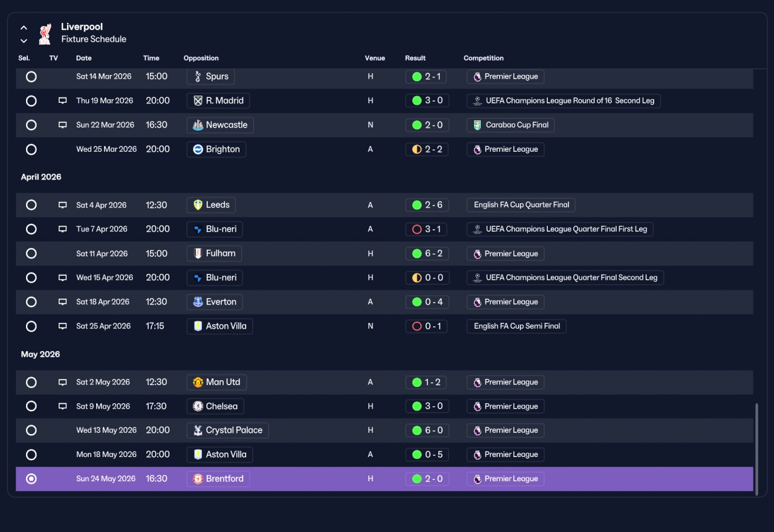Click Carabao Cup logo icon on Newcastle row
774x532 pixels.
coord(477,125)
